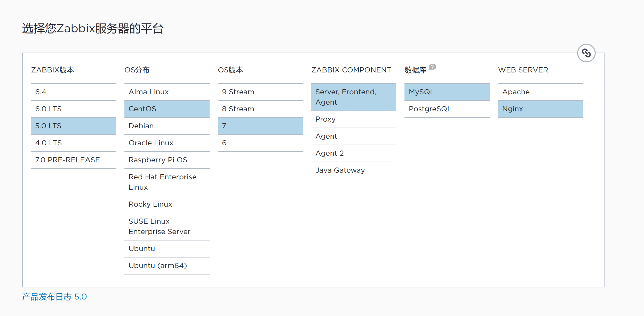Choose Ubuntu (arm64) distribution
Viewport: 644px width, 316px height.
(167, 266)
